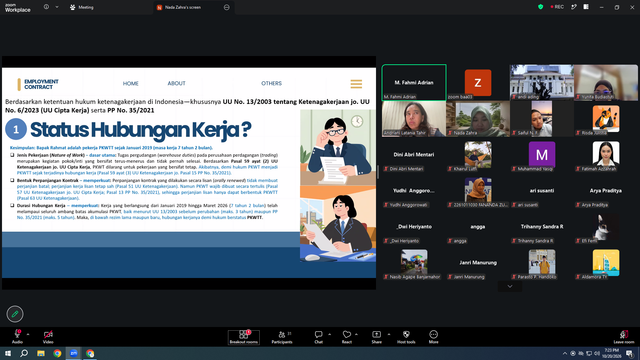Show hidden system tray icons
640x360 pixels.
point(564,353)
